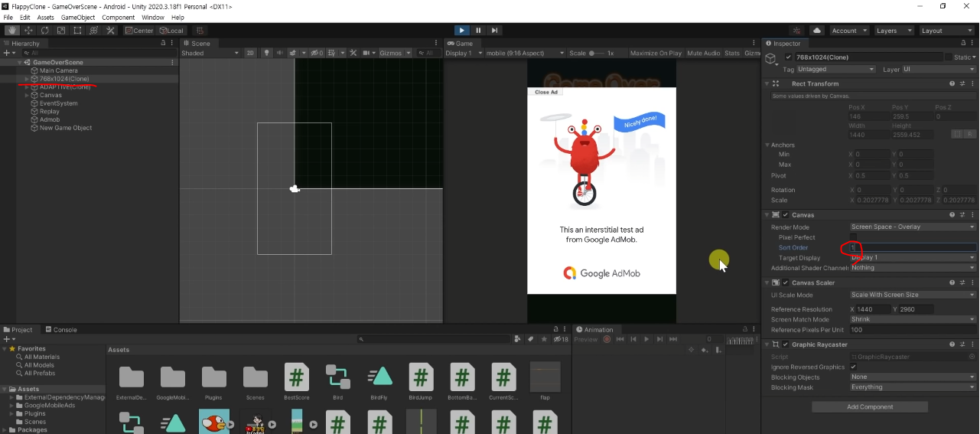Open the Assets menu

tap(45, 17)
